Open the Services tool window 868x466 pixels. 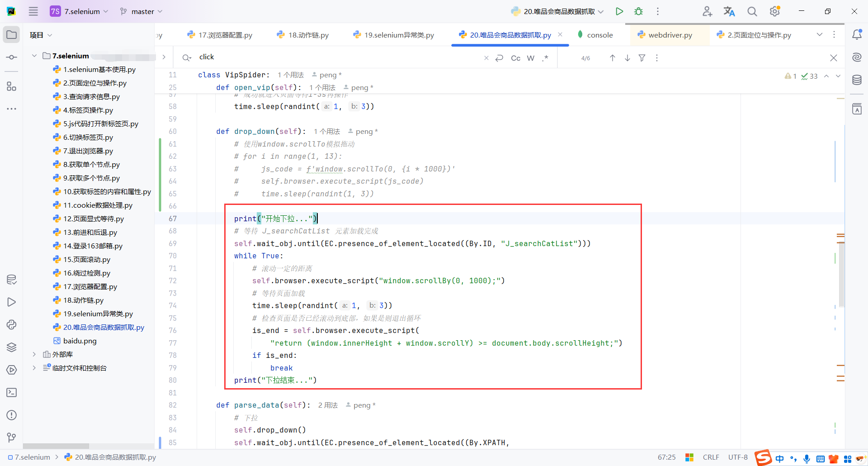(12, 370)
